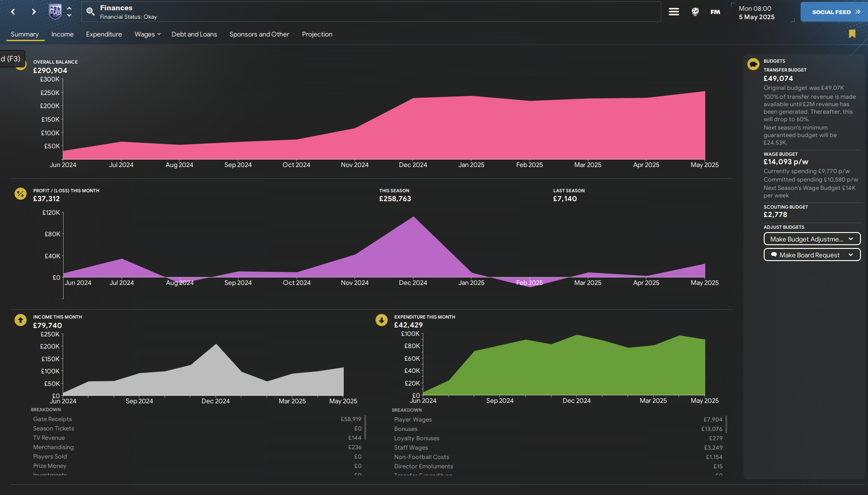Open the Social Feed panel
Image resolution: width=868 pixels, height=495 pixels.
834,12
